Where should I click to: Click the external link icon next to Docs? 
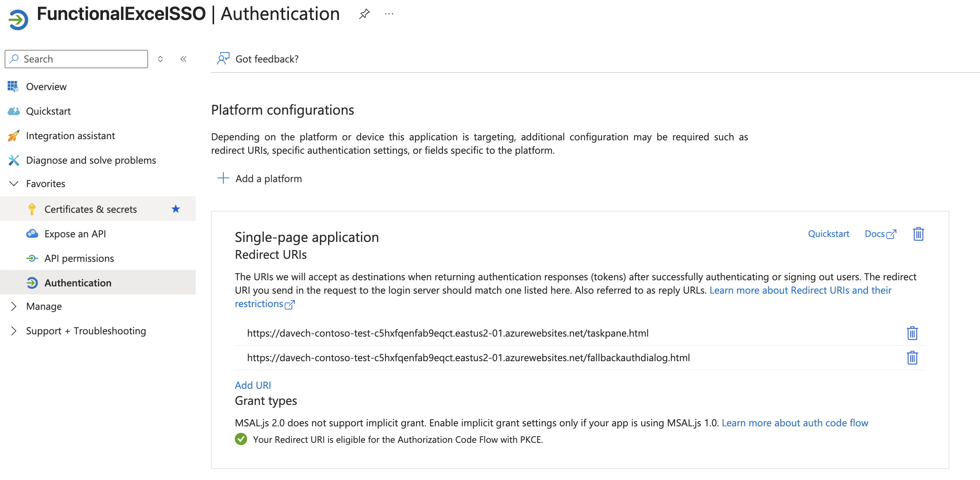click(x=891, y=234)
